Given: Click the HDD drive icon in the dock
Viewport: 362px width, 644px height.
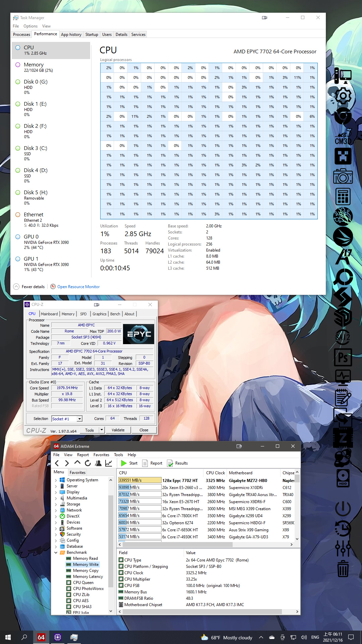Looking at the screenshot, I should point(343,478).
